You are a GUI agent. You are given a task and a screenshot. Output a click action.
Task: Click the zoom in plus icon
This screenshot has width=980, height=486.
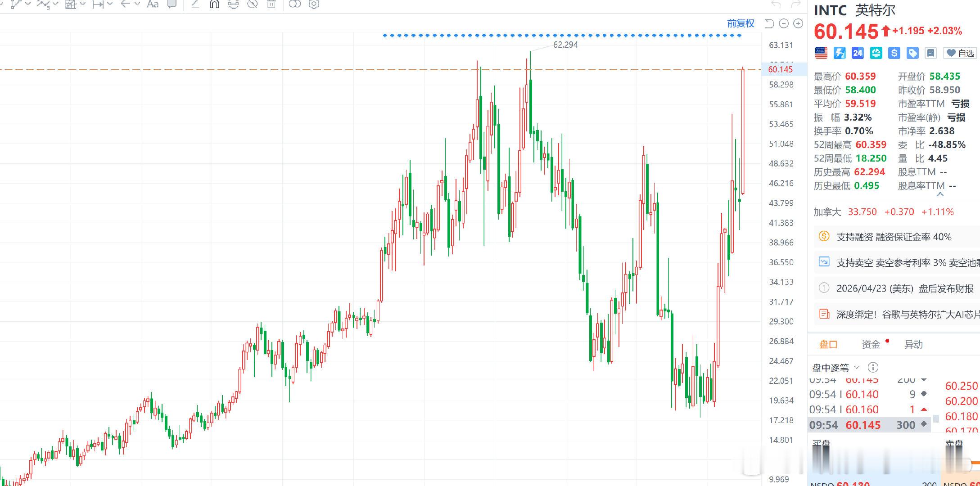coord(798,23)
